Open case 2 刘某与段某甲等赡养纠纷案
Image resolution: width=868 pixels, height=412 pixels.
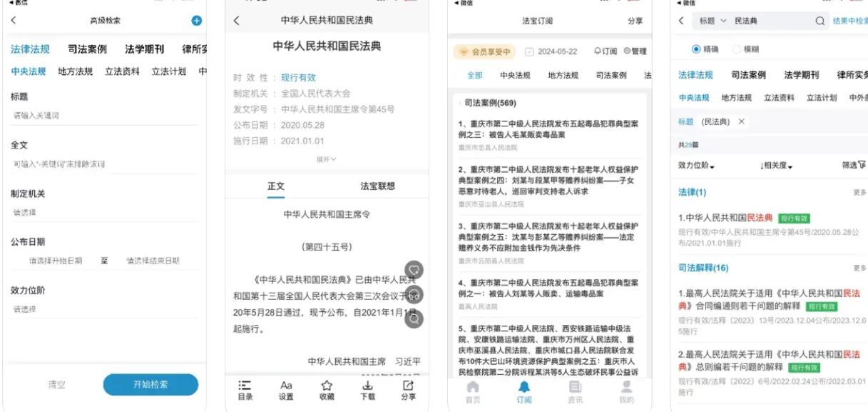(x=548, y=180)
